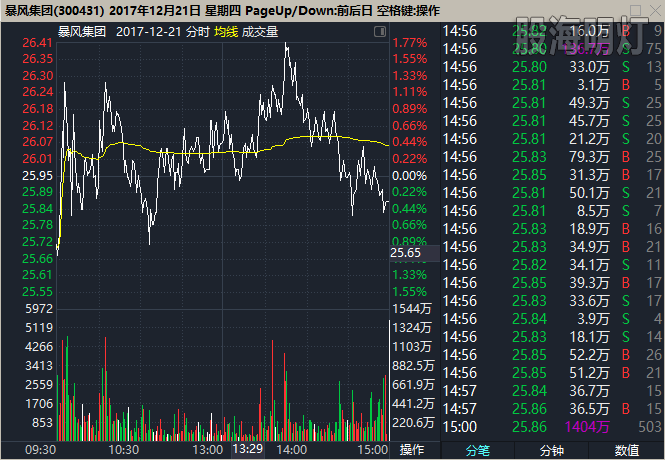Select the tick row with 51.2万 volume
Screen dimensions: 665x460
tap(552, 373)
